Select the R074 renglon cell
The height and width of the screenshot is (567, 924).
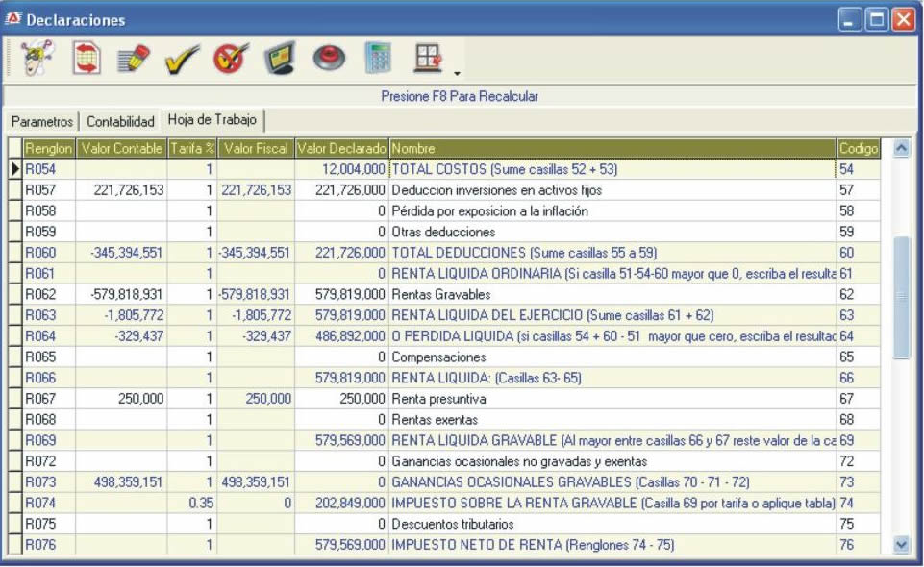[x=49, y=503]
